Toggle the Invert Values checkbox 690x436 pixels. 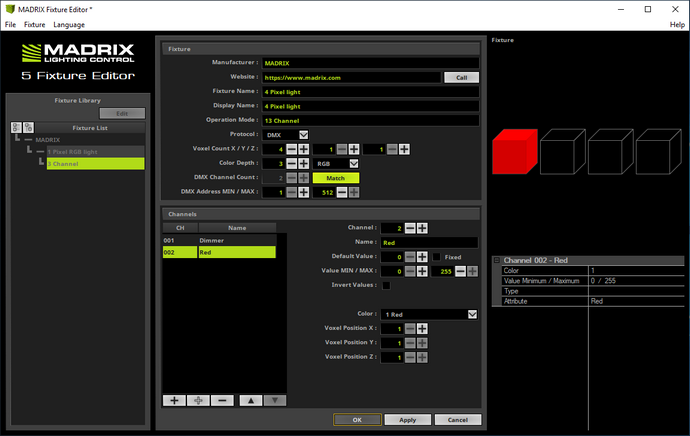point(386,286)
